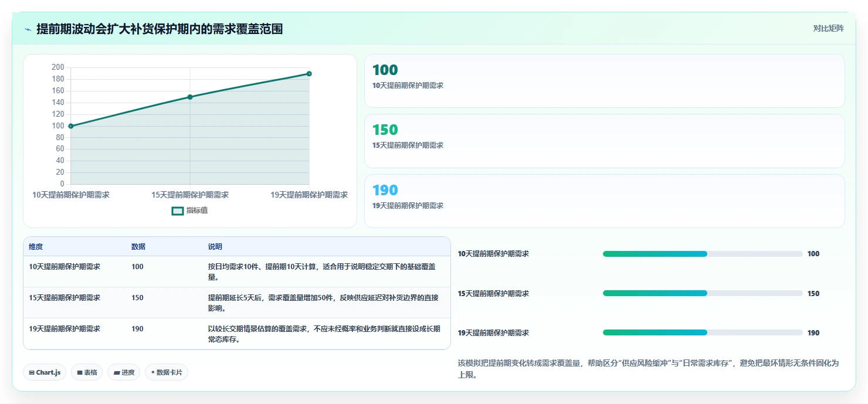Click description starting 以较长交期情景估算

point(324,334)
